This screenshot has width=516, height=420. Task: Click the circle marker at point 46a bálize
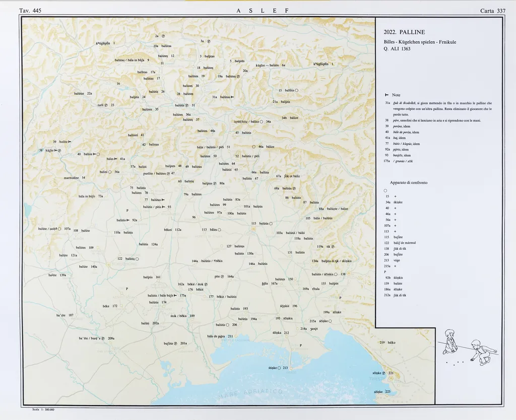point(254,147)
